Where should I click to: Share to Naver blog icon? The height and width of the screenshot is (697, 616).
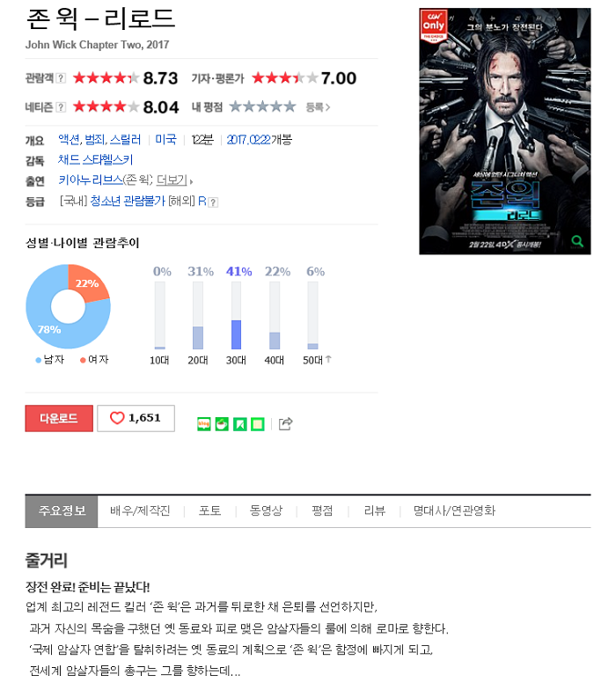[x=203, y=424]
